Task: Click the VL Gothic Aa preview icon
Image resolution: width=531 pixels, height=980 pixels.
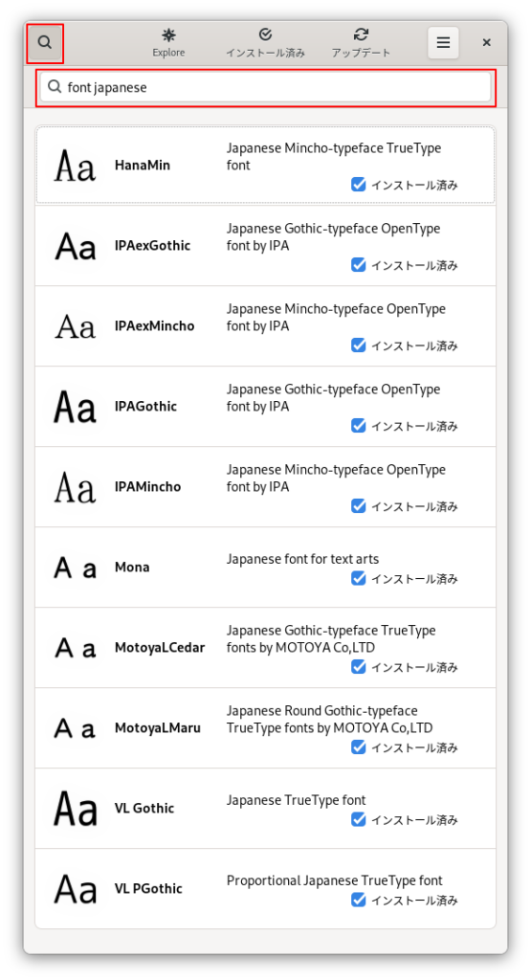Action: [75, 809]
